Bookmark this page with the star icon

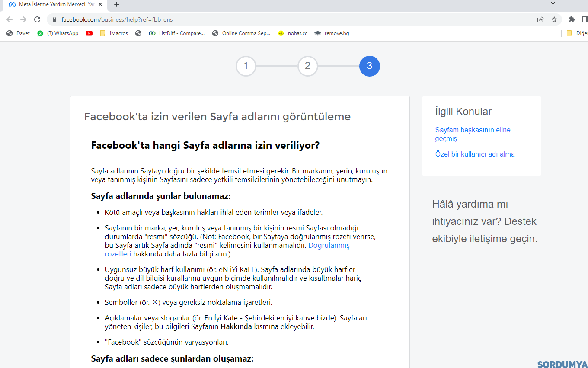pos(554,19)
